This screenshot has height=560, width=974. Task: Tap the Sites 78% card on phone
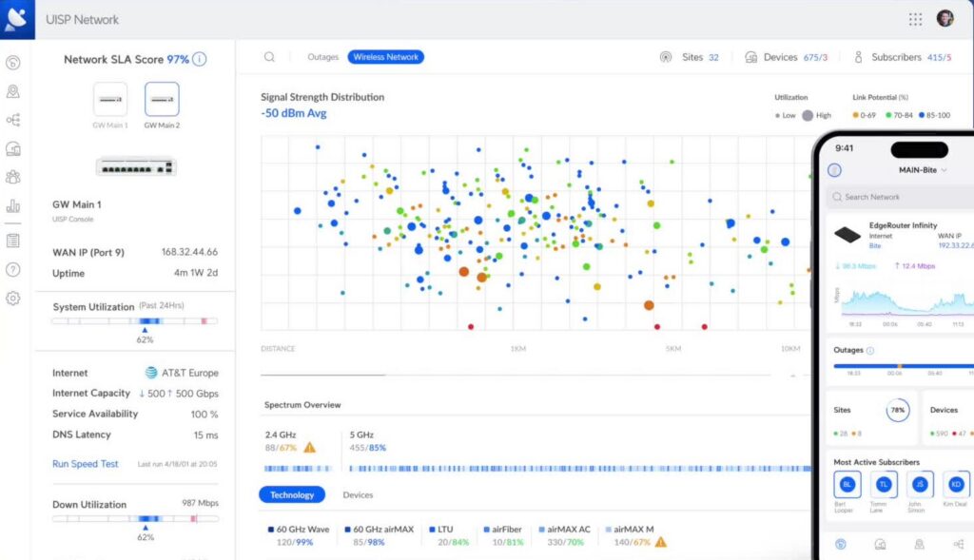point(871,416)
